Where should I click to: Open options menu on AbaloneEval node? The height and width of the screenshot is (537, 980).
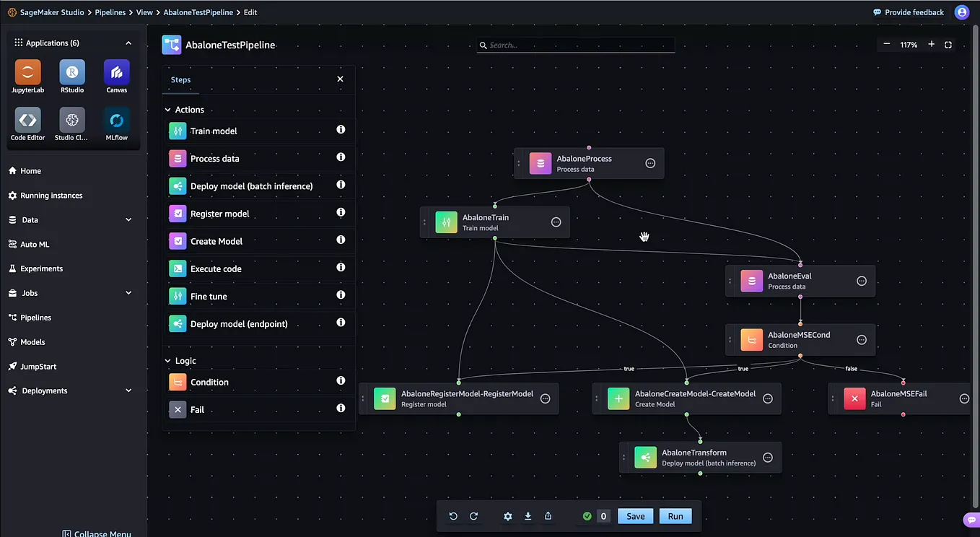(x=861, y=281)
